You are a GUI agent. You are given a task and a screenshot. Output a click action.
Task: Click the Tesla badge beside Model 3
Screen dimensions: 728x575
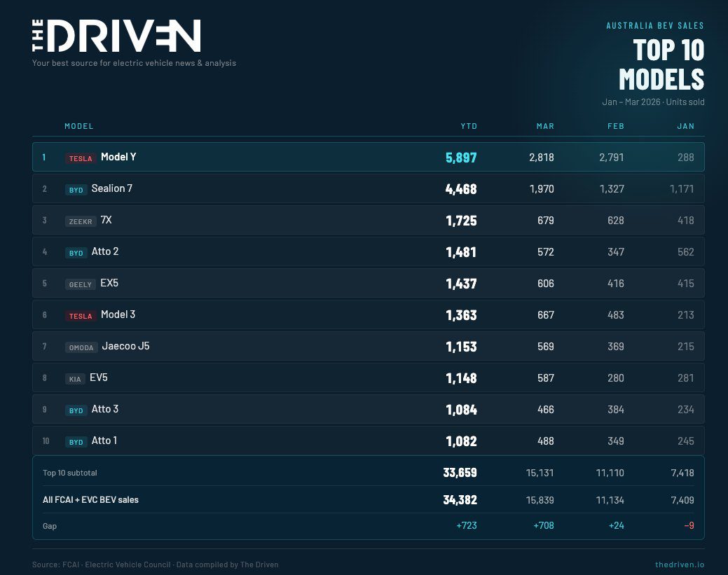[x=80, y=316]
